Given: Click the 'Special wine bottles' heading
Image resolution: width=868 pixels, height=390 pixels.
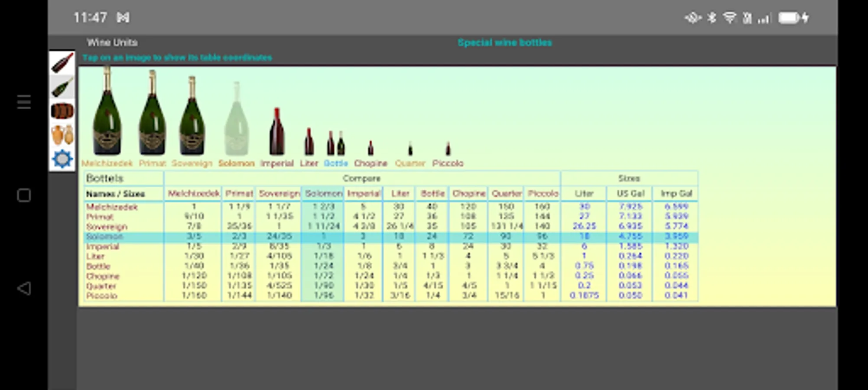Looking at the screenshot, I should [x=505, y=42].
